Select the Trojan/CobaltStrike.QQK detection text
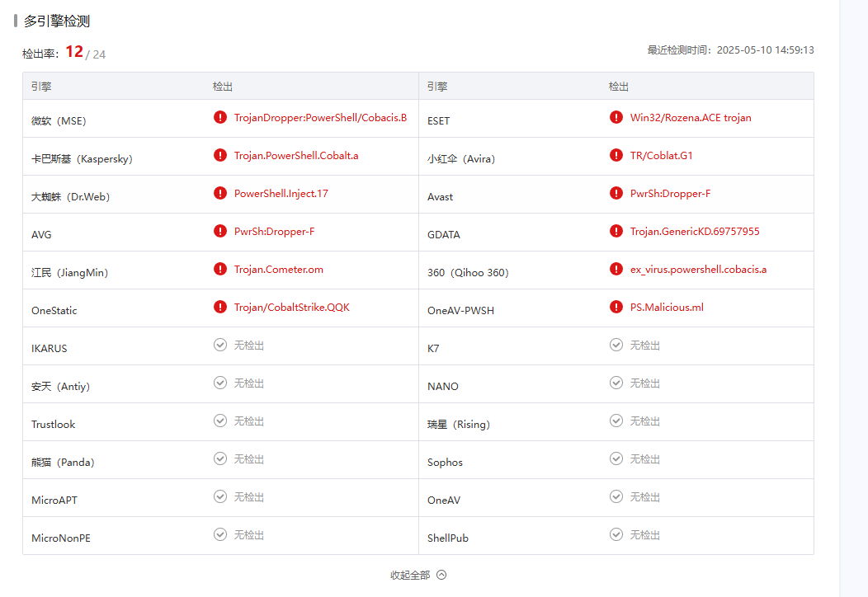This screenshot has width=868, height=597. (x=292, y=307)
